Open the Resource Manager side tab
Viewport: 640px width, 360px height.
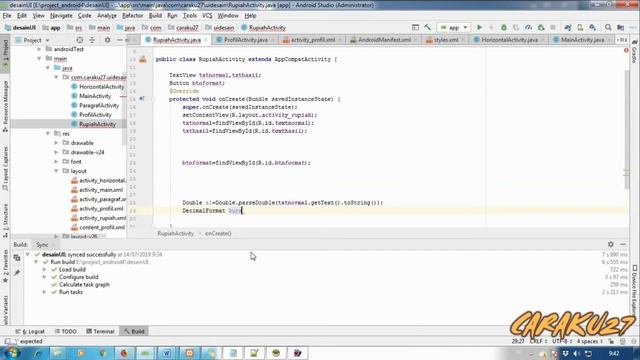[x=5, y=106]
